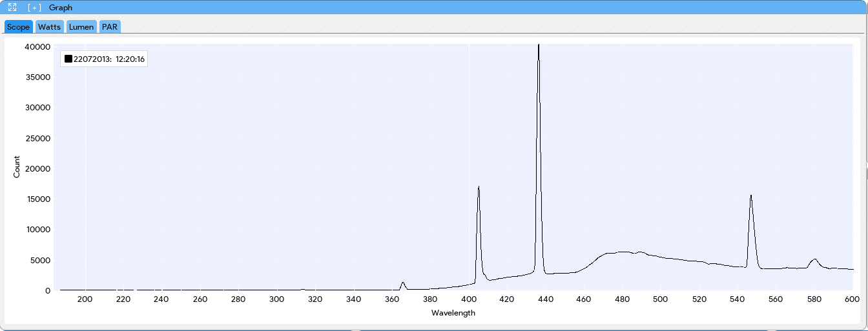Screen dimensions: 868x331
Task: Show the PAR tab
Action: 110,27
